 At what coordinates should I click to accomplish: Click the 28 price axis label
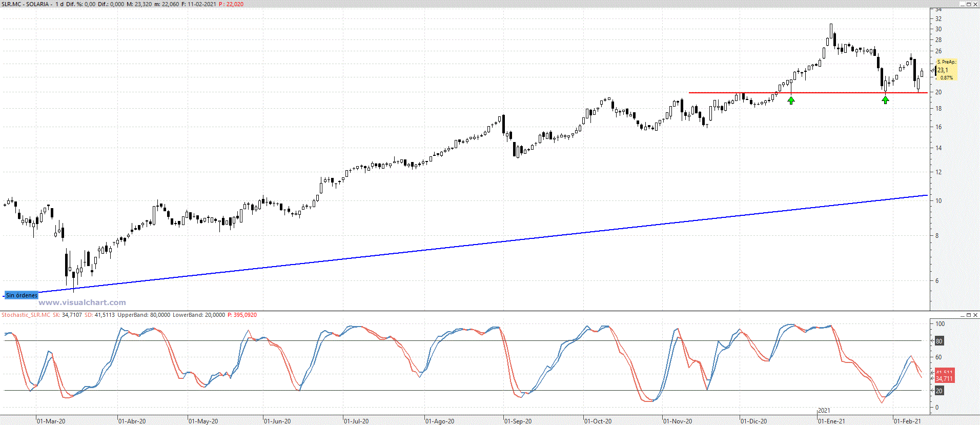[x=938, y=40]
